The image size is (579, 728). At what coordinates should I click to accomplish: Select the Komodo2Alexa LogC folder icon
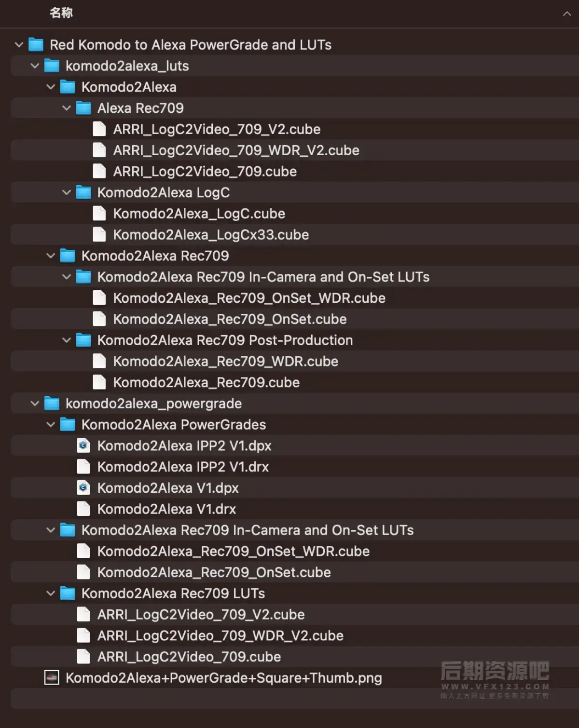click(83, 192)
